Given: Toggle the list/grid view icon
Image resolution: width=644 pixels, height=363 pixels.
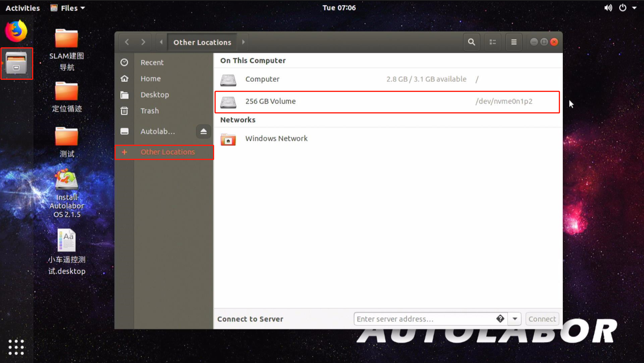Looking at the screenshot, I should 492,42.
